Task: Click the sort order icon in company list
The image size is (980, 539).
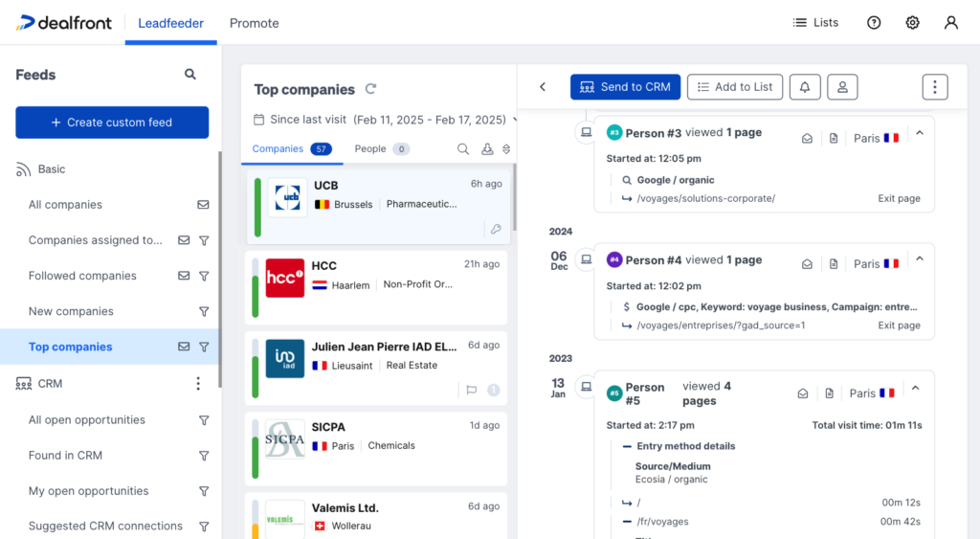Action: tap(506, 148)
